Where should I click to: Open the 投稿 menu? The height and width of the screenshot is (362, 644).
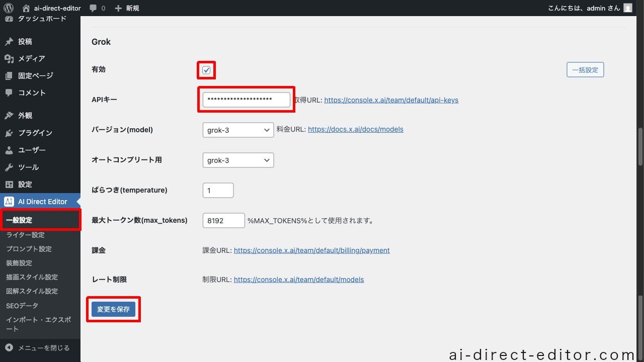pyautogui.click(x=40, y=42)
